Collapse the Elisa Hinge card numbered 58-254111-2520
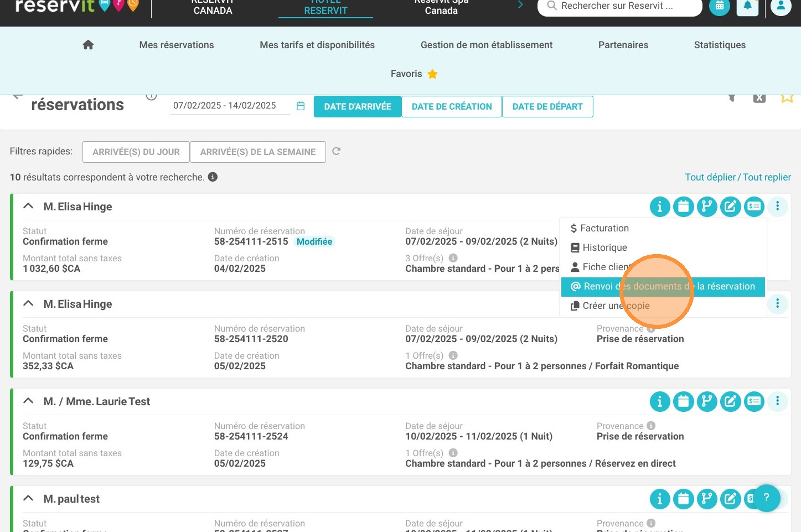This screenshot has width=801, height=532. click(x=28, y=303)
